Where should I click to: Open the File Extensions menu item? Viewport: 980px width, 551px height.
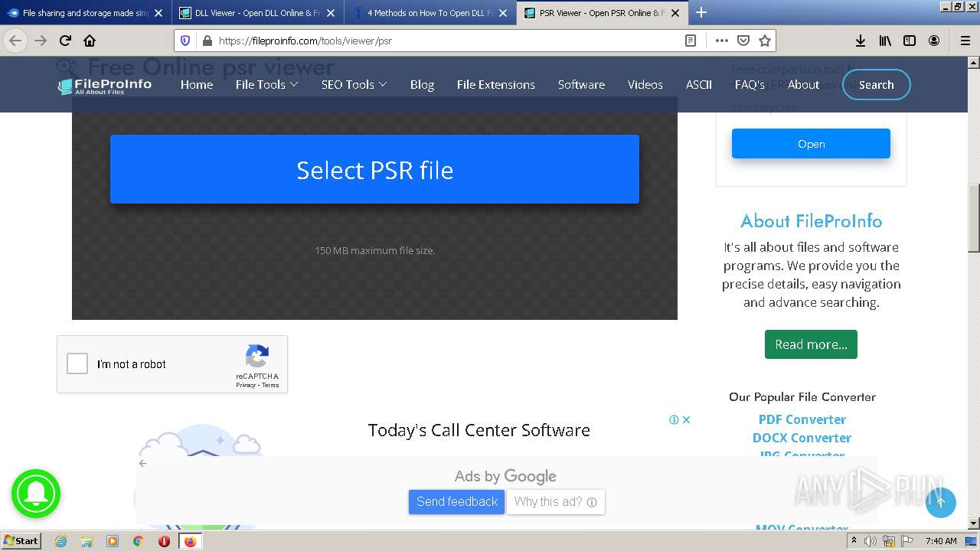pyautogui.click(x=496, y=85)
